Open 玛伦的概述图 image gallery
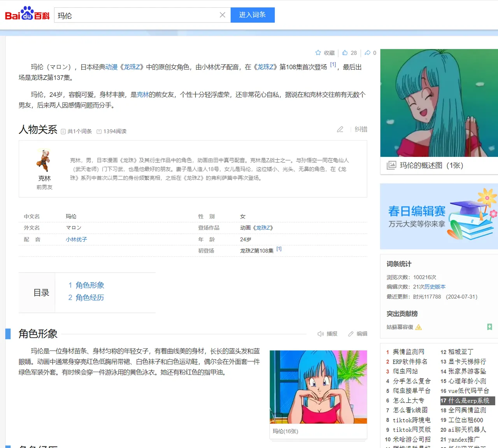Screen dimensions: 498x448 click(x=431, y=165)
